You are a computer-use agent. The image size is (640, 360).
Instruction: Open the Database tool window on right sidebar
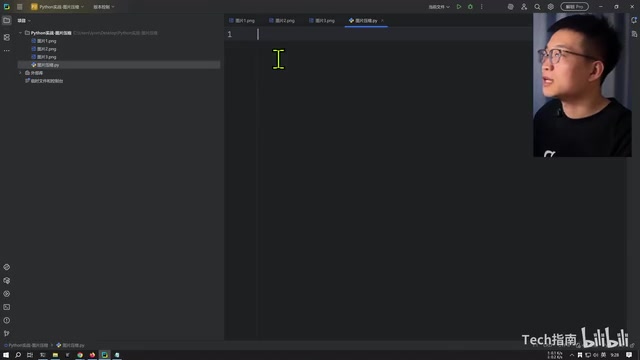point(634,34)
